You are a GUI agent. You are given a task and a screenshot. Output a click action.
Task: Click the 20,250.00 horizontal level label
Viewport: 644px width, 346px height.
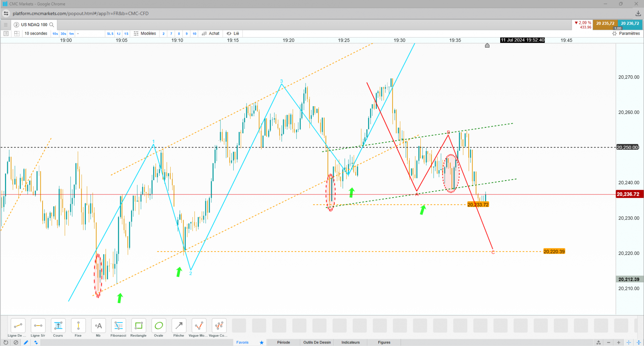coord(628,147)
